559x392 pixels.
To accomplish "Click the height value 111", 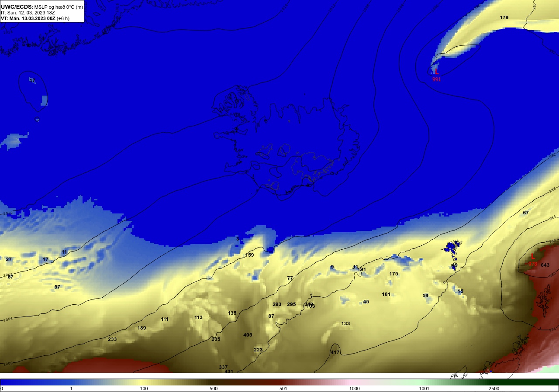I will pyautogui.click(x=165, y=319).
